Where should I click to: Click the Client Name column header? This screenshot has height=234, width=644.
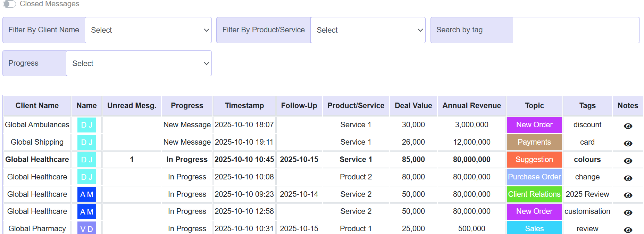[x=37, y=106]
